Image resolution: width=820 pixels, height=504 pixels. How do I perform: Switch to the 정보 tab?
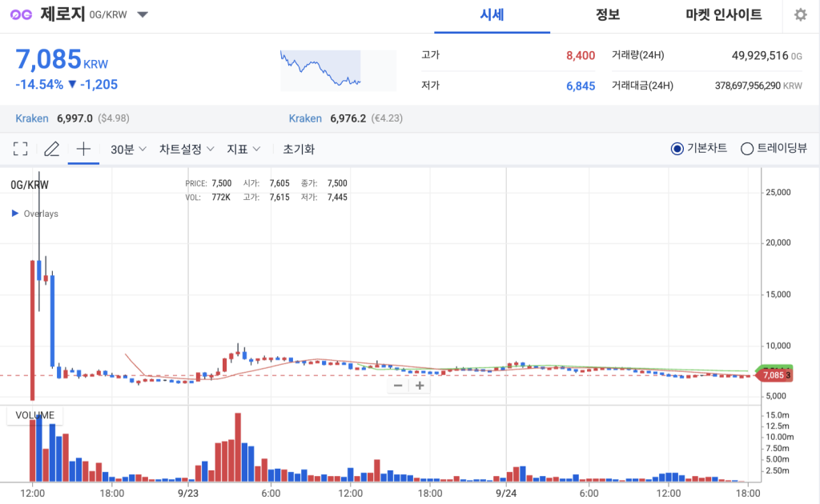[x=608, y=14]
